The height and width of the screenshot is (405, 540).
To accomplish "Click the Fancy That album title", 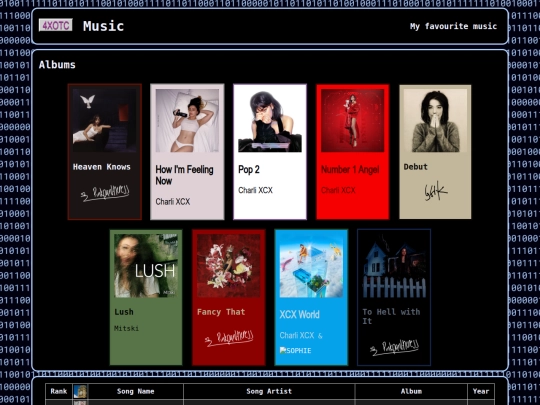I will [x=221, y=312].
